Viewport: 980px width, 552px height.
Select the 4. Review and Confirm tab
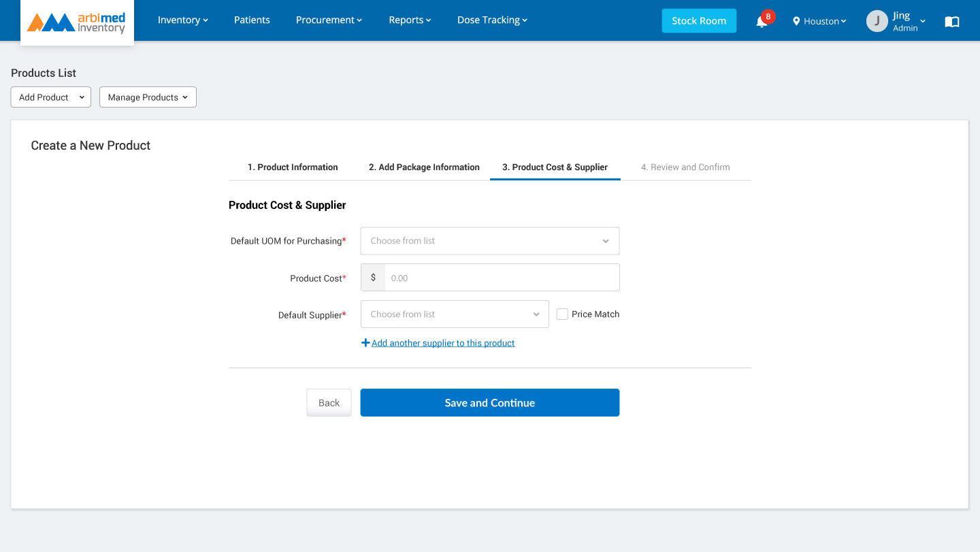point(685,167)
